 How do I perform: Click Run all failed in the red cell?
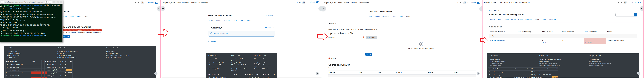click(x=588, y=42)
